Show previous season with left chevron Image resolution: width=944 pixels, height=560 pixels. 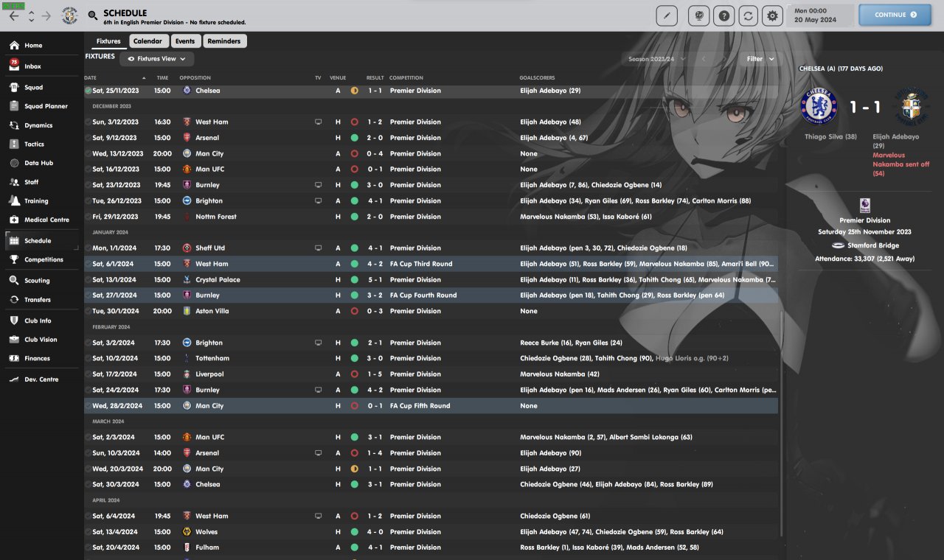[704, 59]
